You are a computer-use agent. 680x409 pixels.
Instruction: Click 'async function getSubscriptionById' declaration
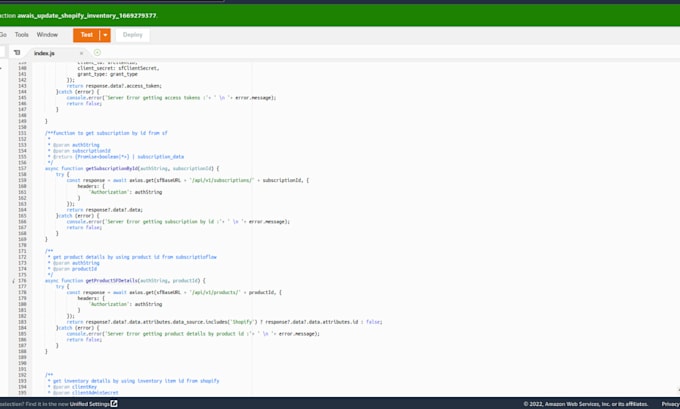132,168
